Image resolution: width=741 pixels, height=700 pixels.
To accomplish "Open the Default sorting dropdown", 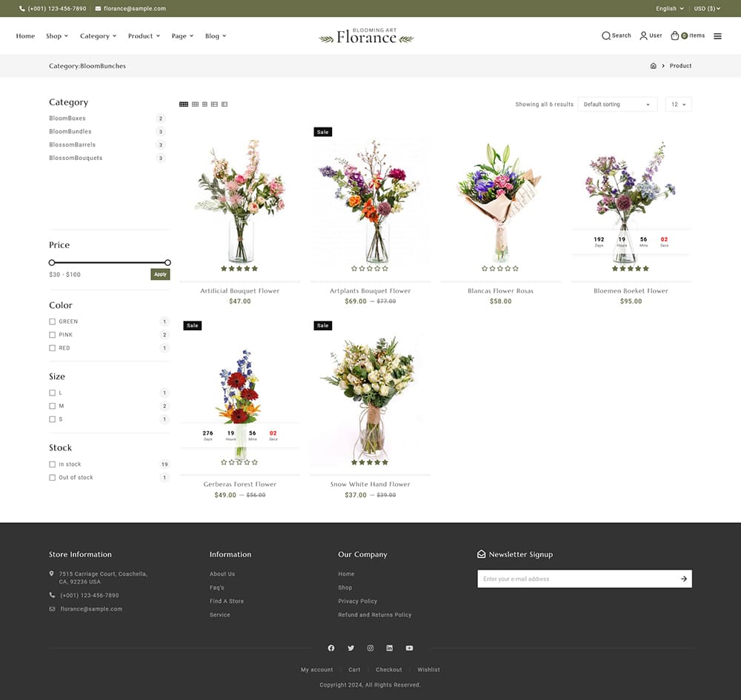I will pos(617,104).
